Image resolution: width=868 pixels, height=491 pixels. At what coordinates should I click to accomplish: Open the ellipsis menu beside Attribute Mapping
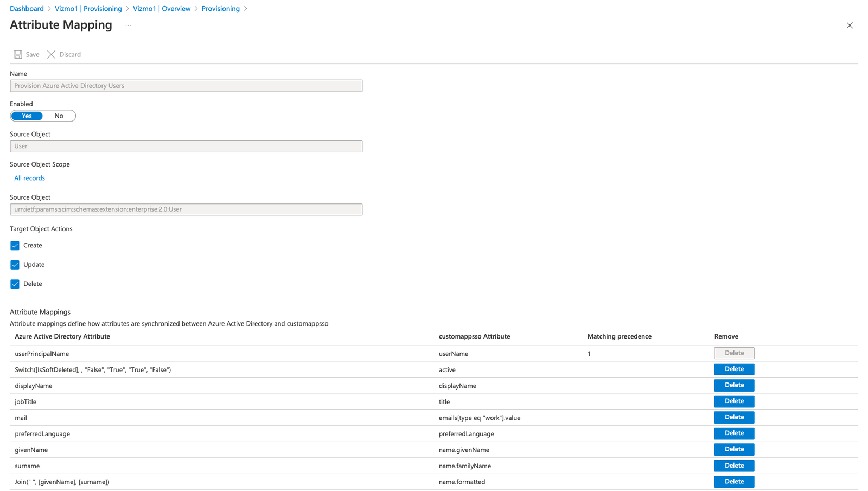click(129, 25)
